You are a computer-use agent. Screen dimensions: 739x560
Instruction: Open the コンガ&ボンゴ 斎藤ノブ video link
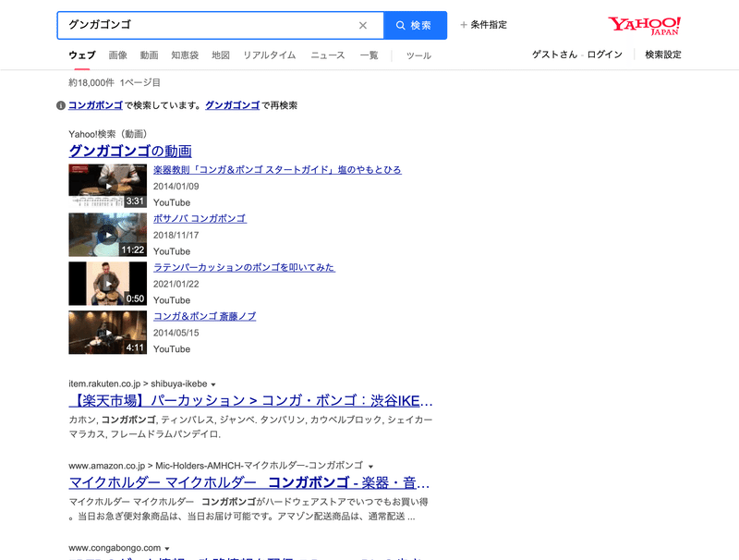(204, 316)
